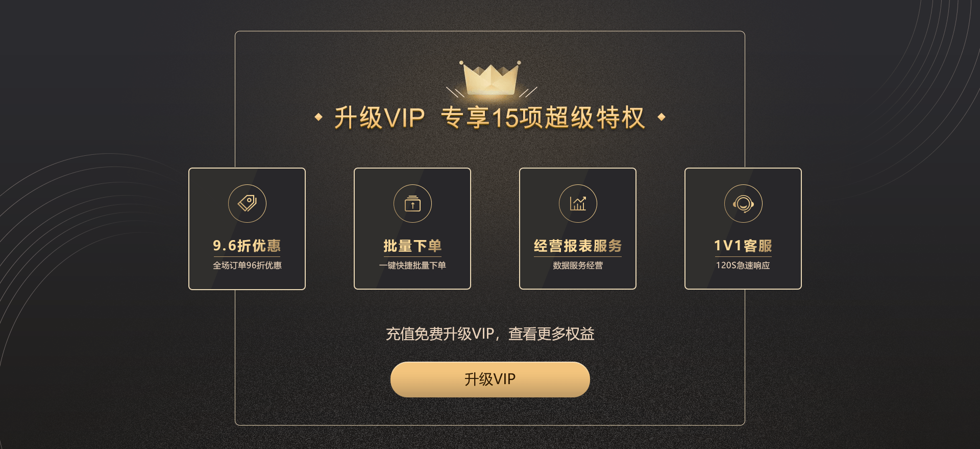Click the batch order upload icon
980x449 pixels.
click(x=412, y=203)
